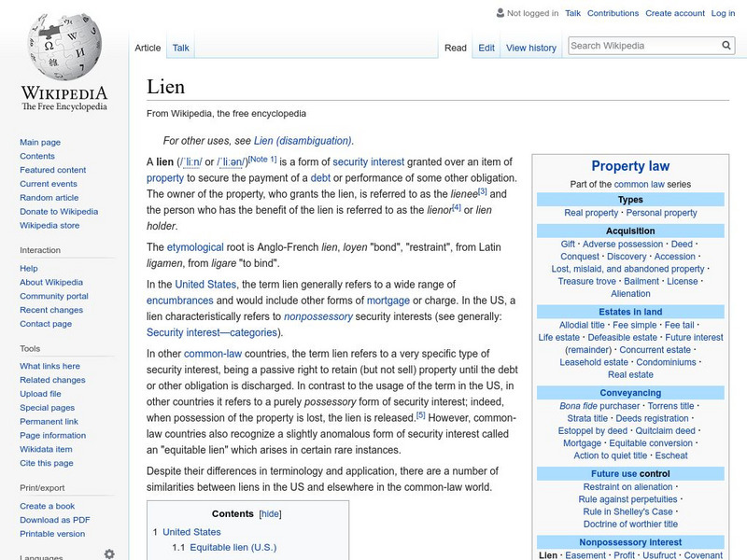Open the Article tab
Image resolution: width=747 pixels, height=560 pixels.
[148, 48]
